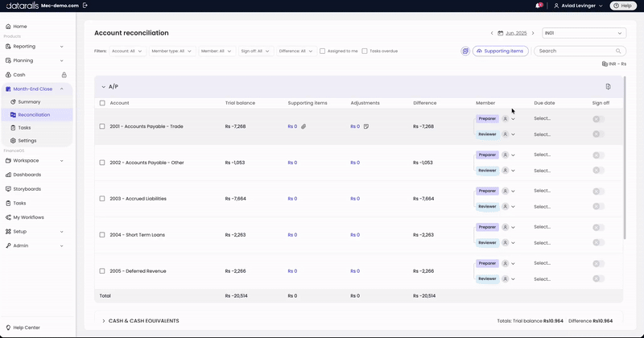Check the Assigned to me checkbox
This screenshot has width=644, height=338.
(323, 51)
